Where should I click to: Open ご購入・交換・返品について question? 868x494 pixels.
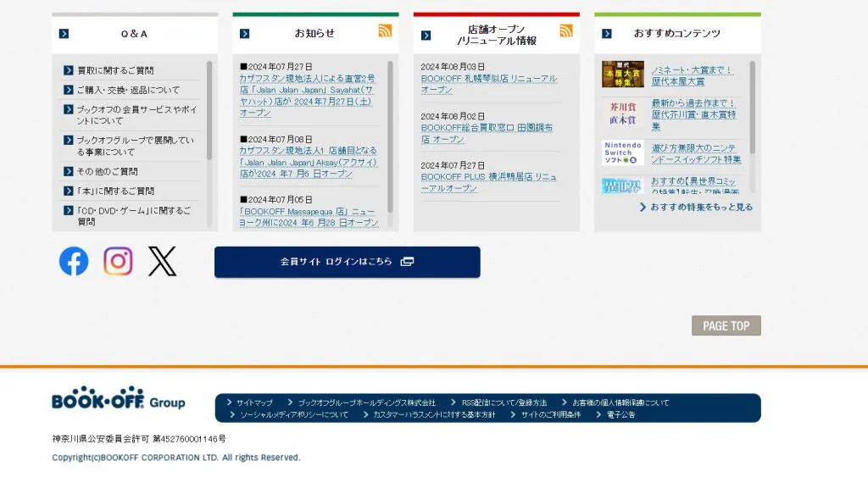pyautogui.click(x=128, y=90)
